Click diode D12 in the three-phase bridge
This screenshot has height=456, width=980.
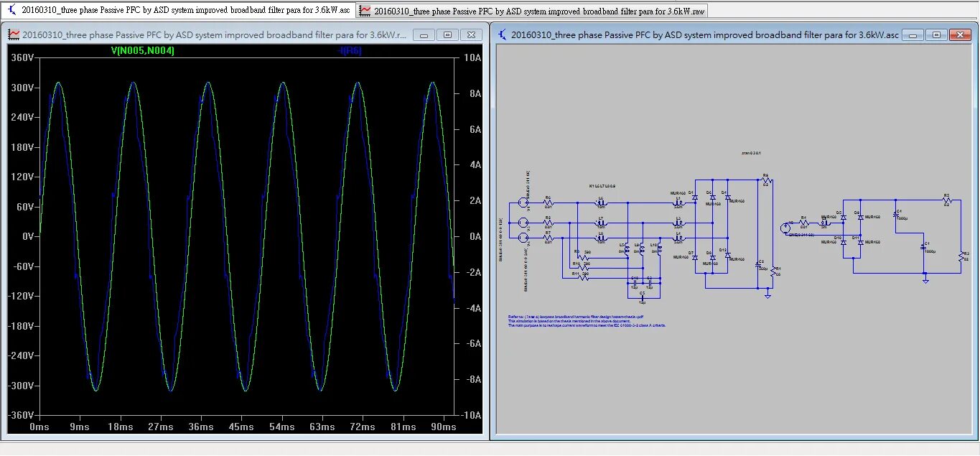(x=727, y=255)
